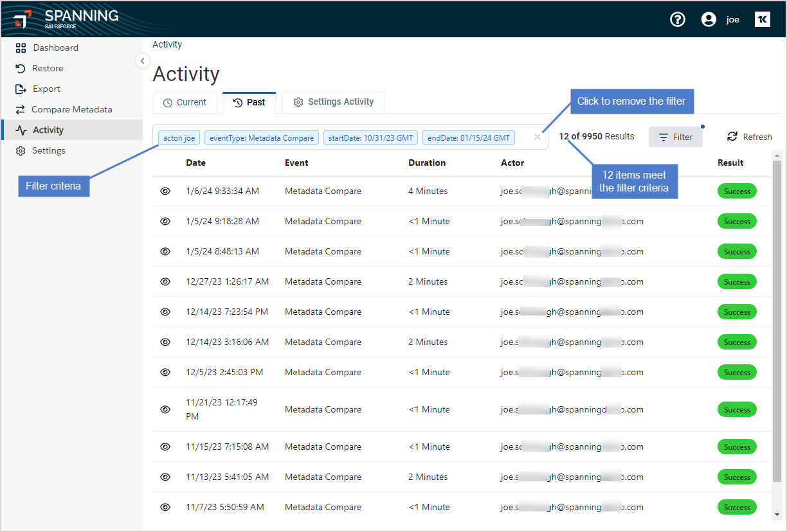This screenshot has width=787, height=532.
Task: Click eye icon for 12/27/23 1:26:17 AM row
Action: 165,281
